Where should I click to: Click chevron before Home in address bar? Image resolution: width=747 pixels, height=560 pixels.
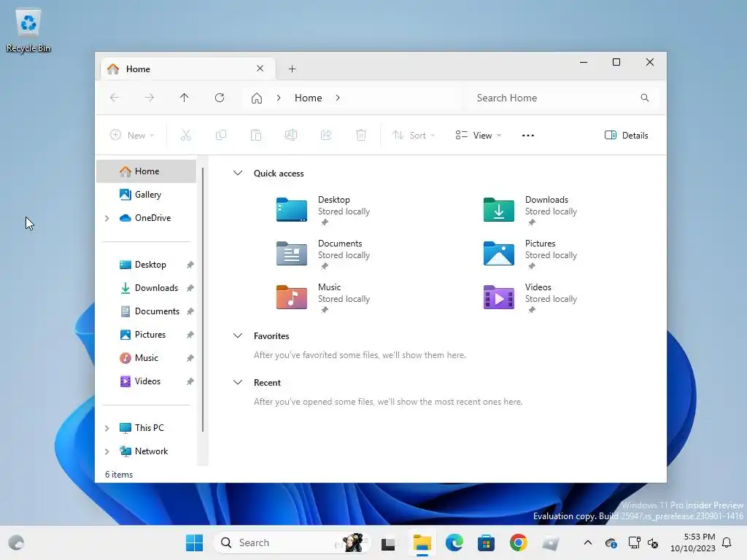tap(279, 98)
